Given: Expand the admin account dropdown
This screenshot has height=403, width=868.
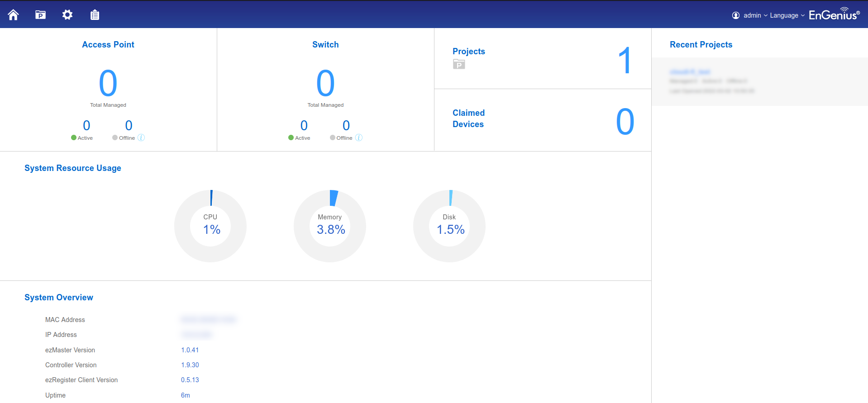Looking at the screenshot, I should (755, 15).
